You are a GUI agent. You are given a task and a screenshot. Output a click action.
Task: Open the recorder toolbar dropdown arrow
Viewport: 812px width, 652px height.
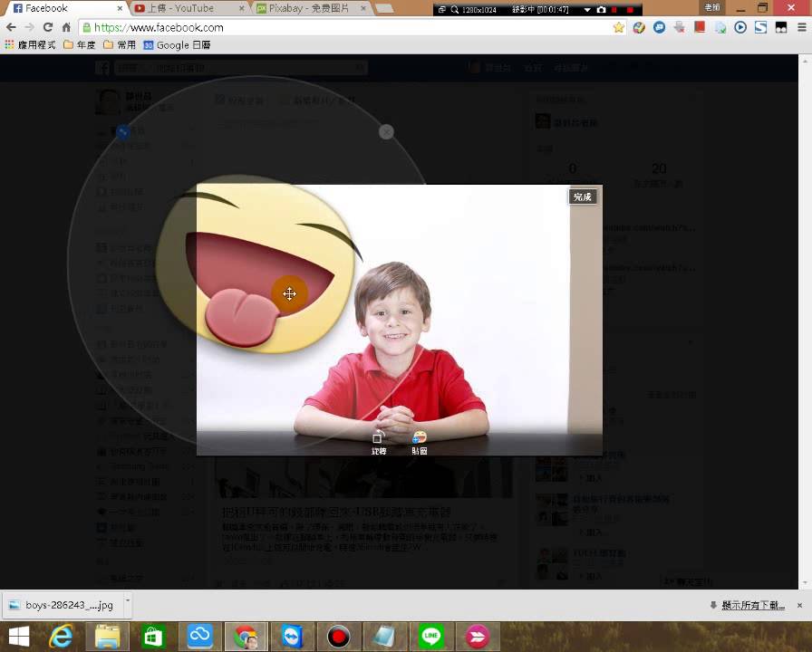pyautogui.click(x=587, y=10)
